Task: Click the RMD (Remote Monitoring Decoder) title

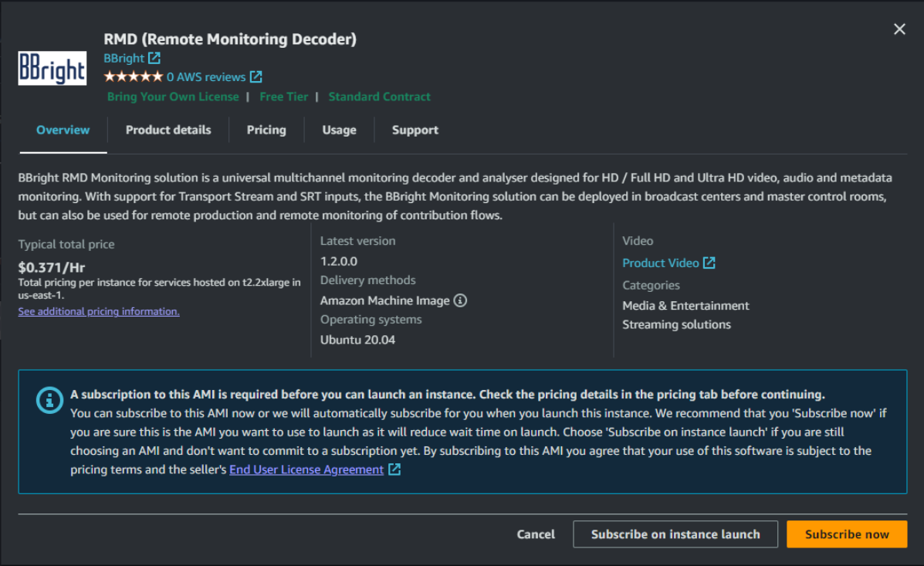Action: pyautogui.click(x=230, y=39)
